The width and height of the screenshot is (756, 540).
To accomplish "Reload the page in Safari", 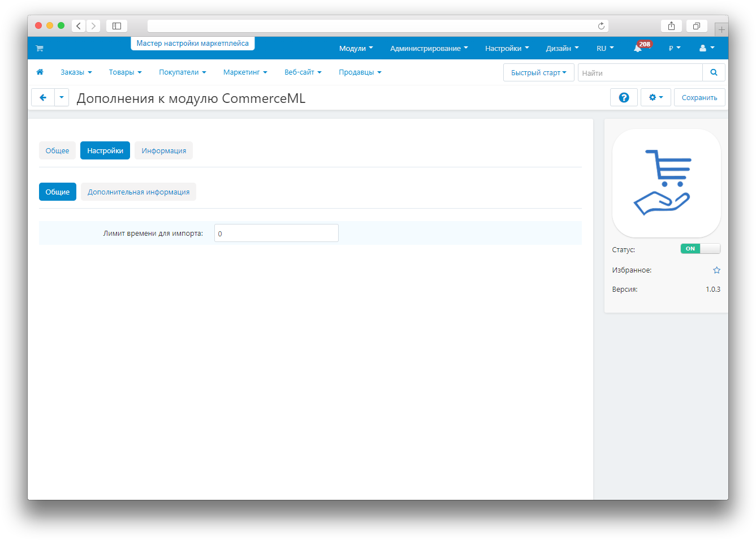I will (601, 26).
